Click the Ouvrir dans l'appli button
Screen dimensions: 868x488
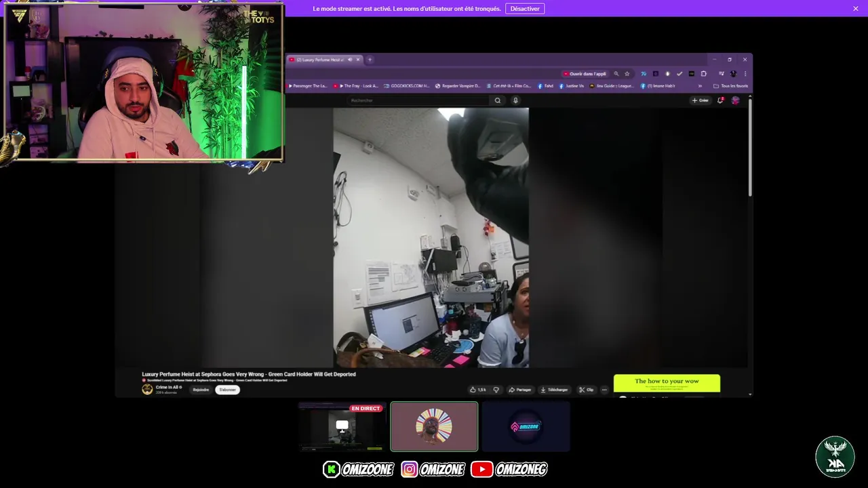pos(585,74)
